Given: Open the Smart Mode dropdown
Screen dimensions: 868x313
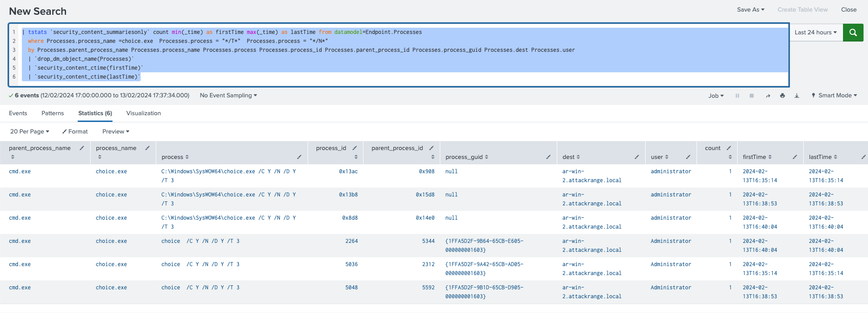Looking at the screenshot, I should point(834,96).
